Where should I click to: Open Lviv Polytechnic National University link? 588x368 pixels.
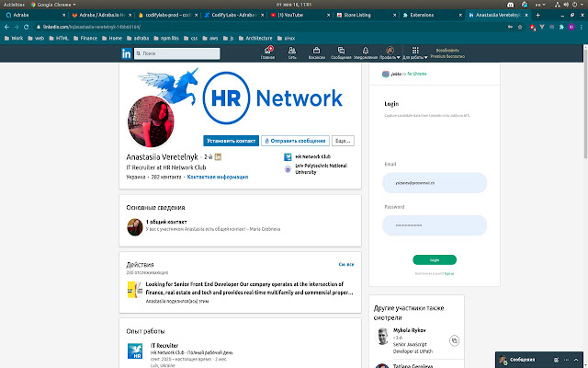pos(316,169)
